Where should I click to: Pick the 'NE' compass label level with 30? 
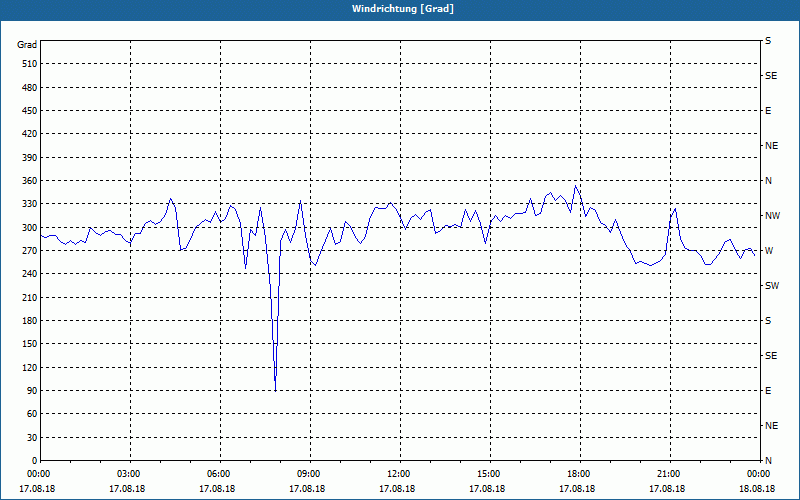[x=771, y=426]
